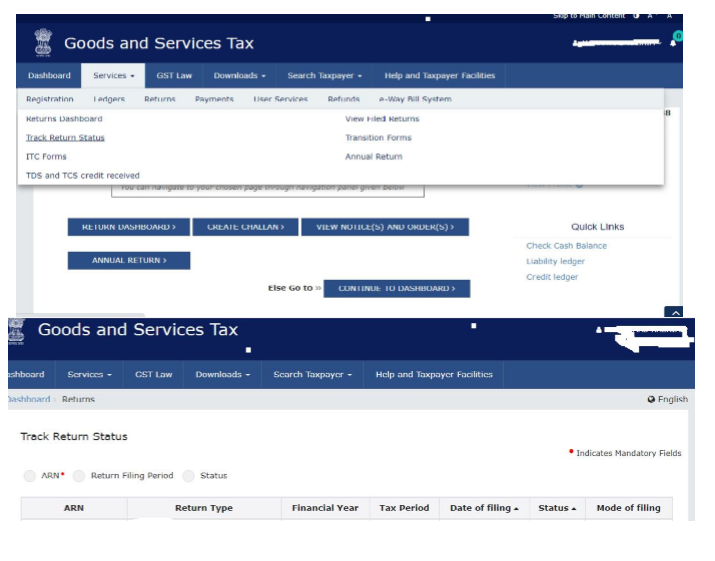Sort table by Status column header
Screen dimensions: 715x561
point(557,508)
